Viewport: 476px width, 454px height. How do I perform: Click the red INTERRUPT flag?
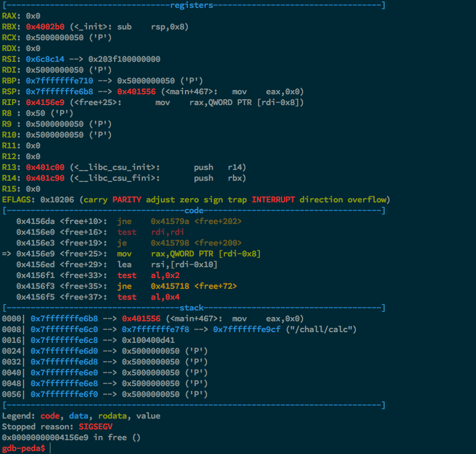point(273,199)
